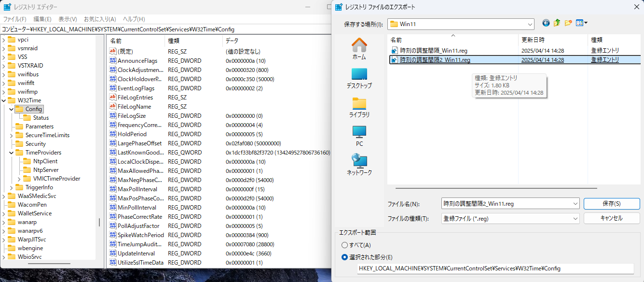Click the reg file icon of 時刻の調整間隔_Win11.reg

(x=395, y=51)
